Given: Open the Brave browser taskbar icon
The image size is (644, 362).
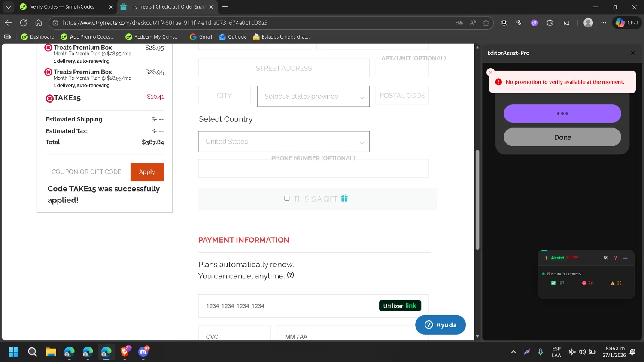Looking at the screenshot, I should (x=125, y=352).
